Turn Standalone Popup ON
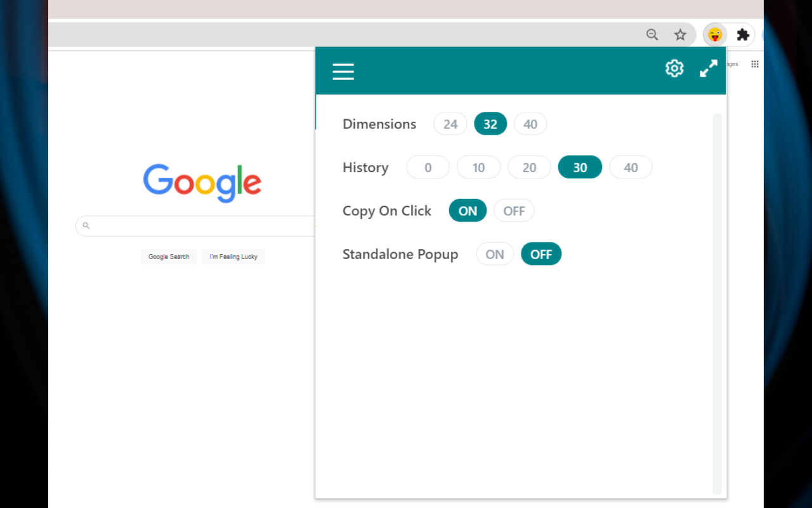 point(495,254)
